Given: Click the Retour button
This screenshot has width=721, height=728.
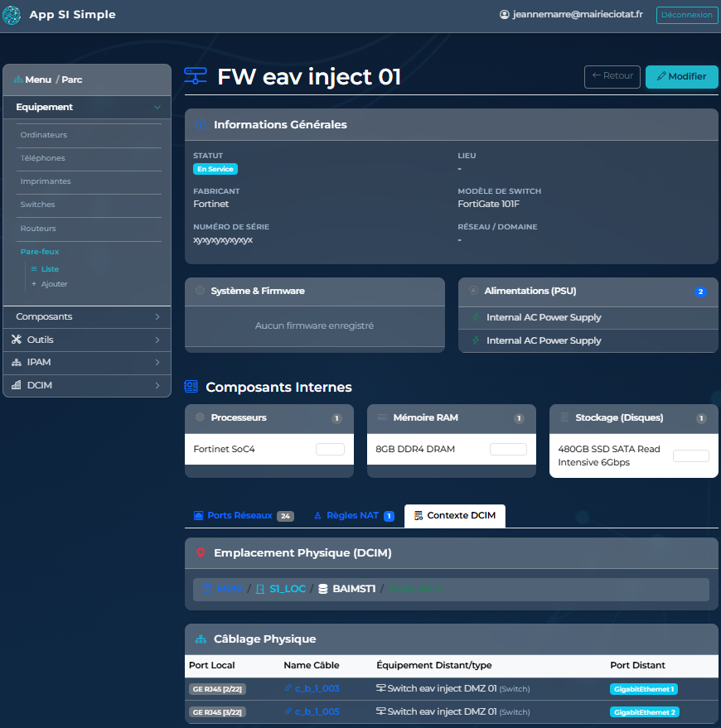Looking at the screenshot, I should tap(612, 76).
